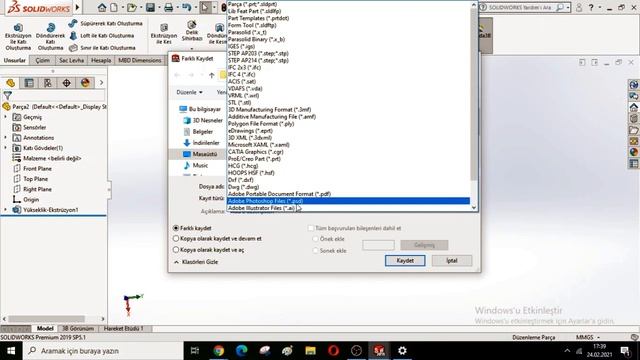Expand SOLIDWORKS main menu arrow
The image size is (640, 360).
pos(77,7)
